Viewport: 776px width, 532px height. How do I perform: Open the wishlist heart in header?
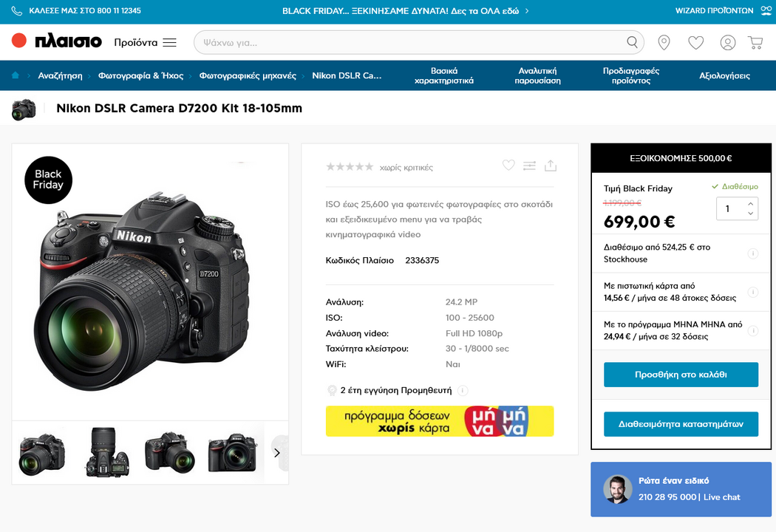(x=696, y=43)
